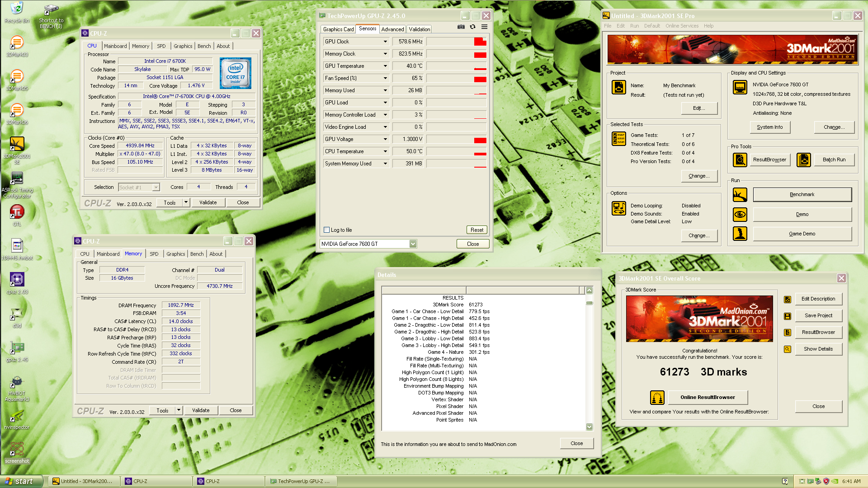Click the Edit Description button

tap(818, 299)
